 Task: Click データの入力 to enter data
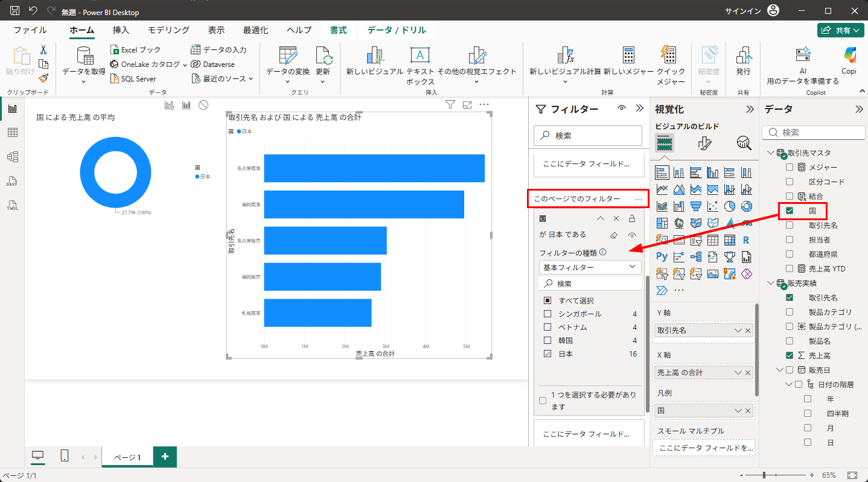[219, 50]
